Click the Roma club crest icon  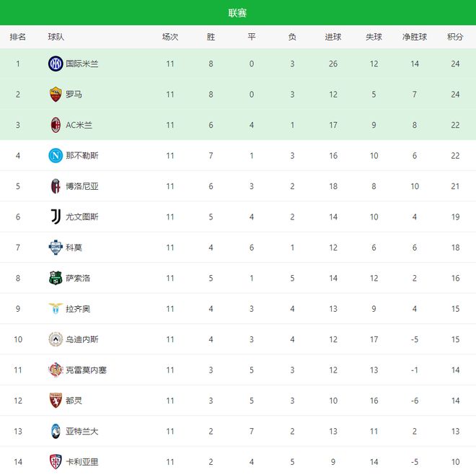56,94
